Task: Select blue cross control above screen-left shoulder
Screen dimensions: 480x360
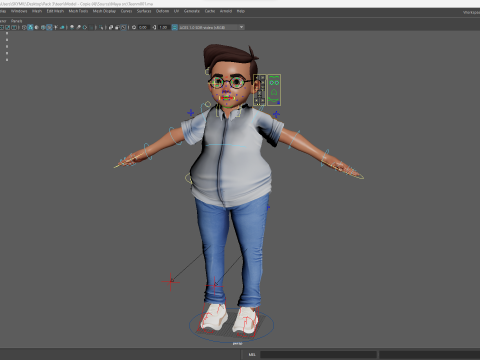Action: pyautogui.click(x=191, y=113)
